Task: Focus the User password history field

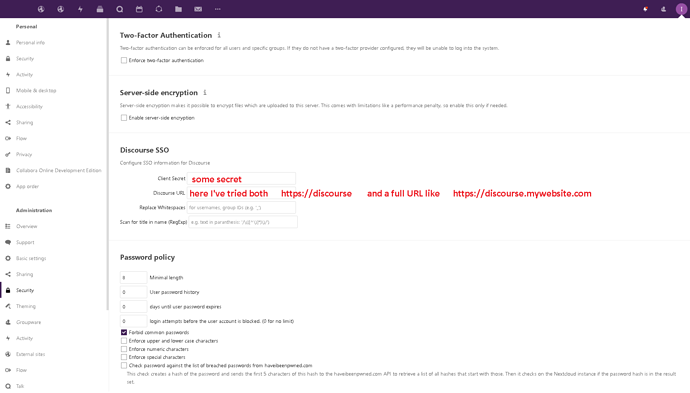Action: [x=133, y=292]
